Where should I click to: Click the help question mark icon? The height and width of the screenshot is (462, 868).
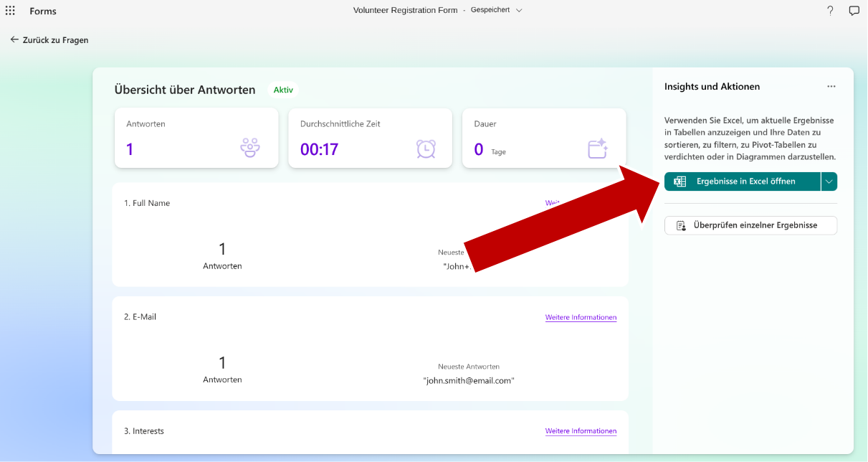[830, 11]
